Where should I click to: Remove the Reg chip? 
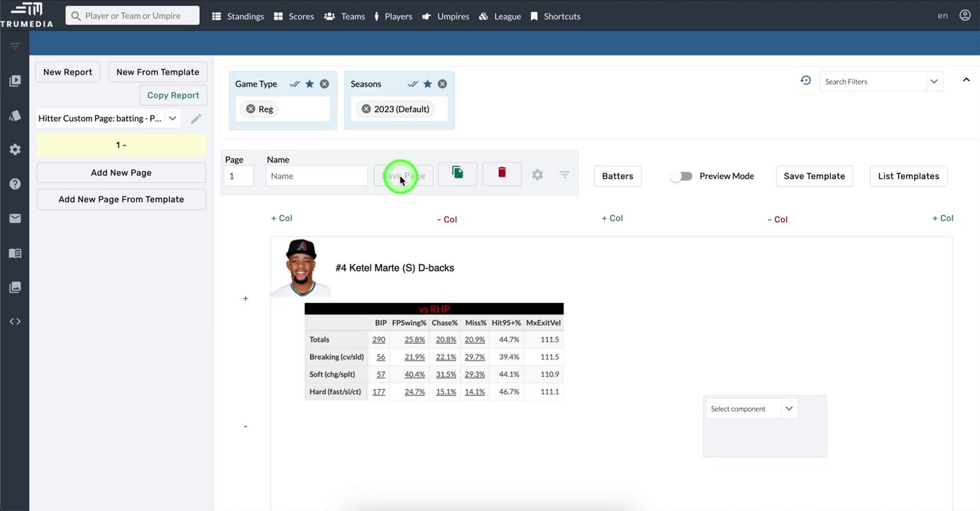click(x=250, y=109)
